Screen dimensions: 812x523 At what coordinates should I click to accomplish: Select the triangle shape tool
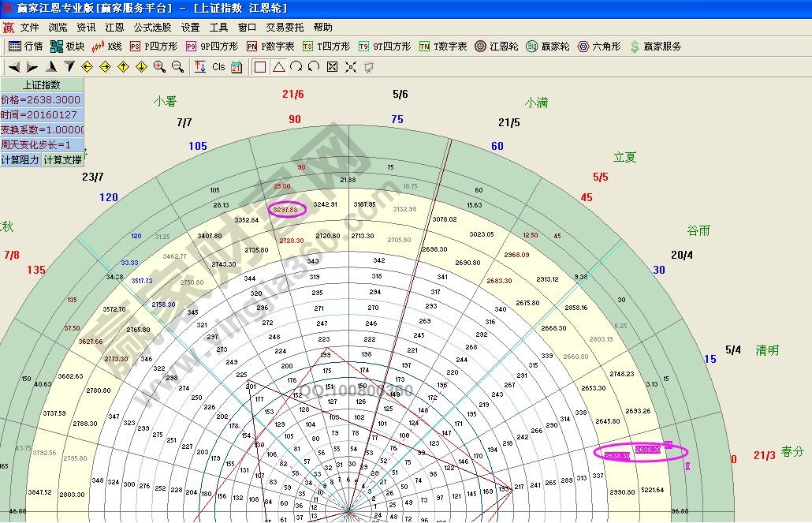click(x=278, y=67)
